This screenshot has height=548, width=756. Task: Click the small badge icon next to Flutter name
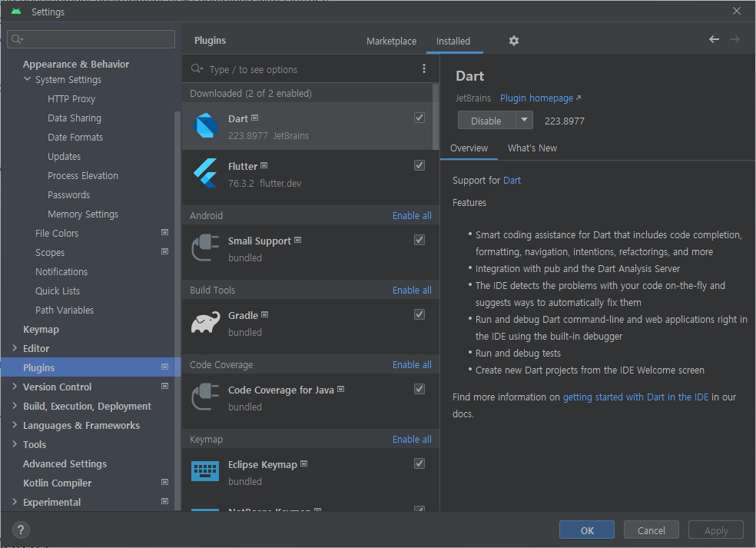(x=264, y=165)
